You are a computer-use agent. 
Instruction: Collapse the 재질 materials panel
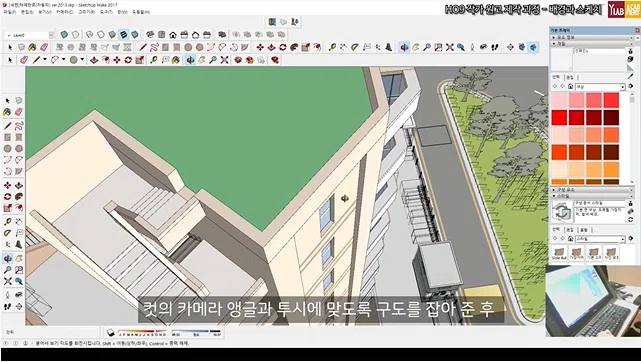(x=592, y=43)
